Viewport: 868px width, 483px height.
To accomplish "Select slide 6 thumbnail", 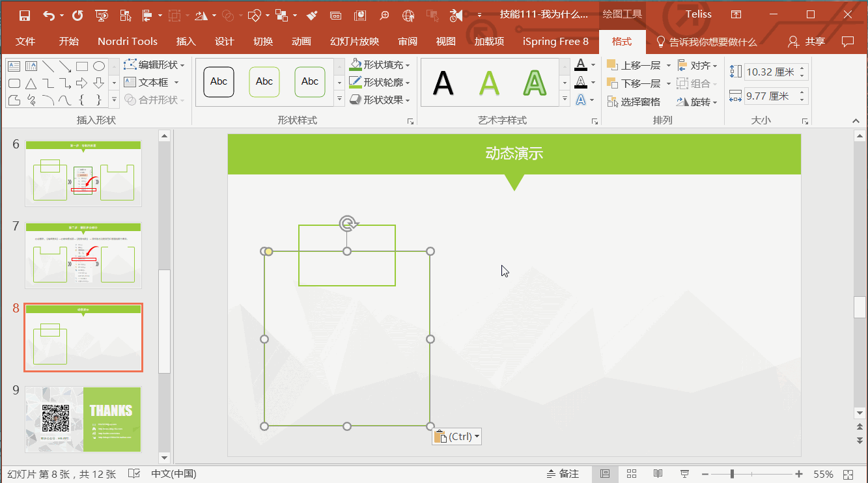I will click(x=83, y=173).
